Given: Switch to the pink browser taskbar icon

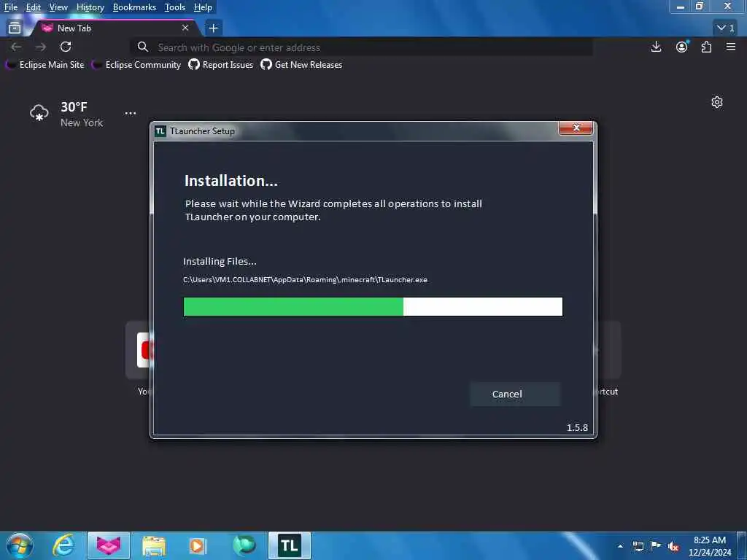Looking at the screenshot, I should pyautogui.click(x=109, y=545).
